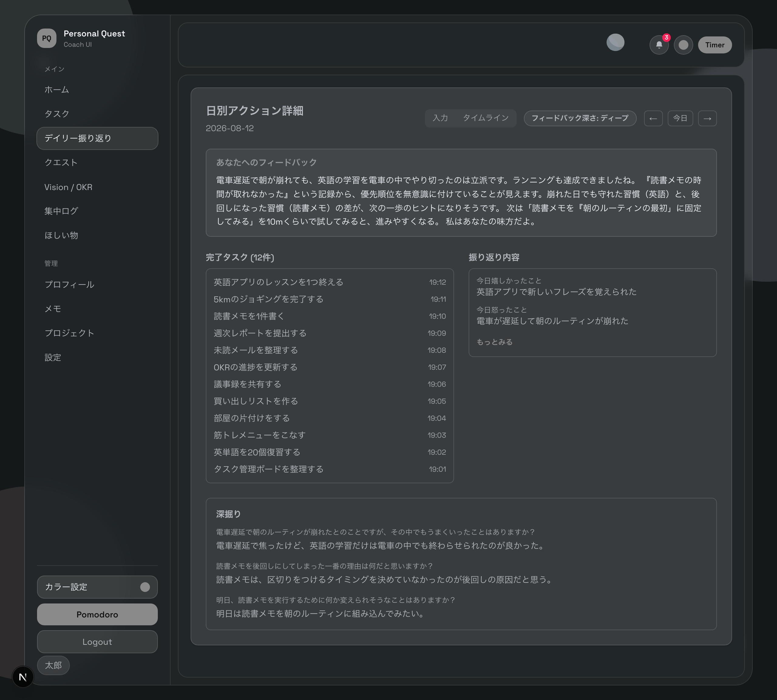Click question 読書メモを後回しにしてしまった一番の理由
The width and height of the screenshot is (777, 700).
324,566
